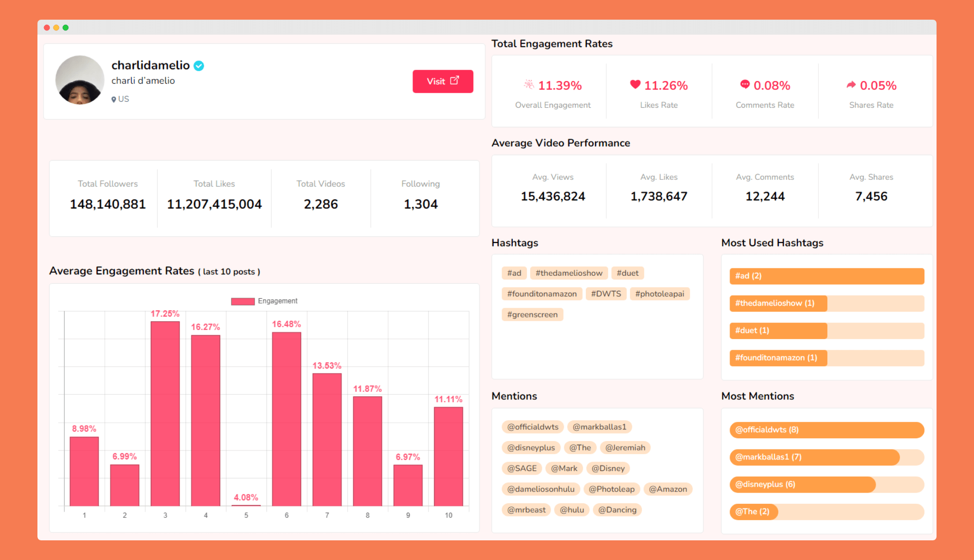Click the sparkle icon by Overall Engagement
The width and height of the screenshot is (974, 560).
[529, 84]
